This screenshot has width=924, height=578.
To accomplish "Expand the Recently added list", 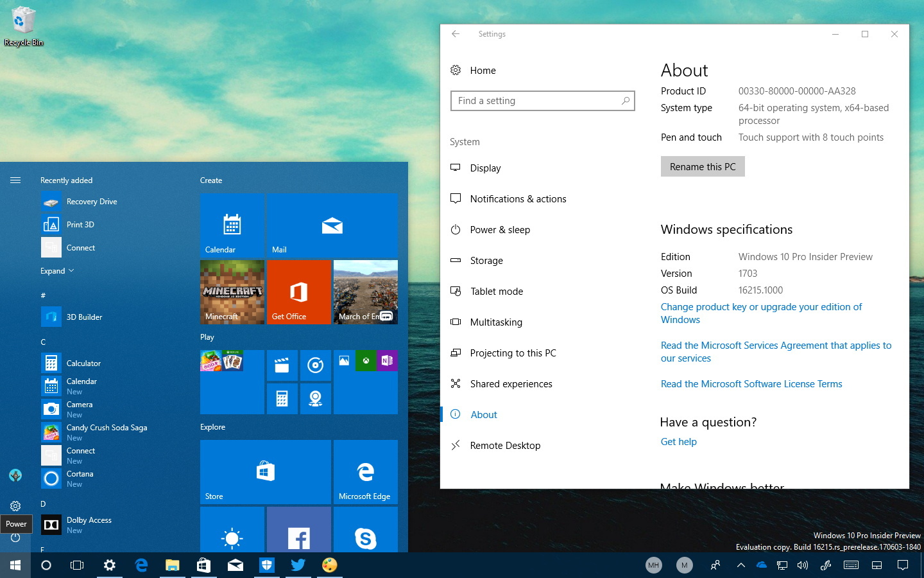I will (x=57, y=271).
